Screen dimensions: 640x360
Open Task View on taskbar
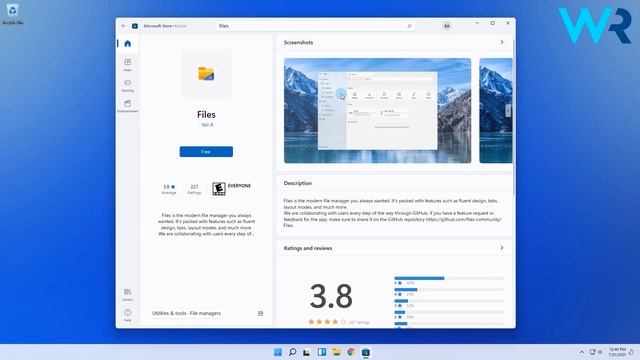[307, 352]
